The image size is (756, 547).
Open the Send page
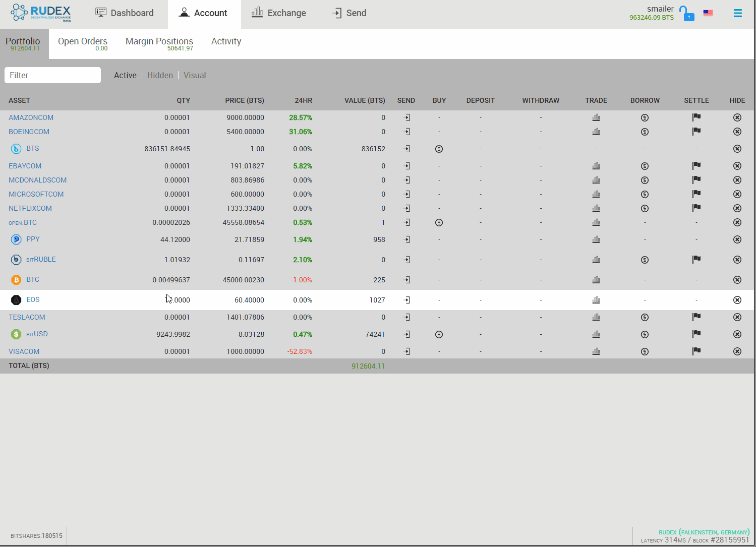(349, 13)
